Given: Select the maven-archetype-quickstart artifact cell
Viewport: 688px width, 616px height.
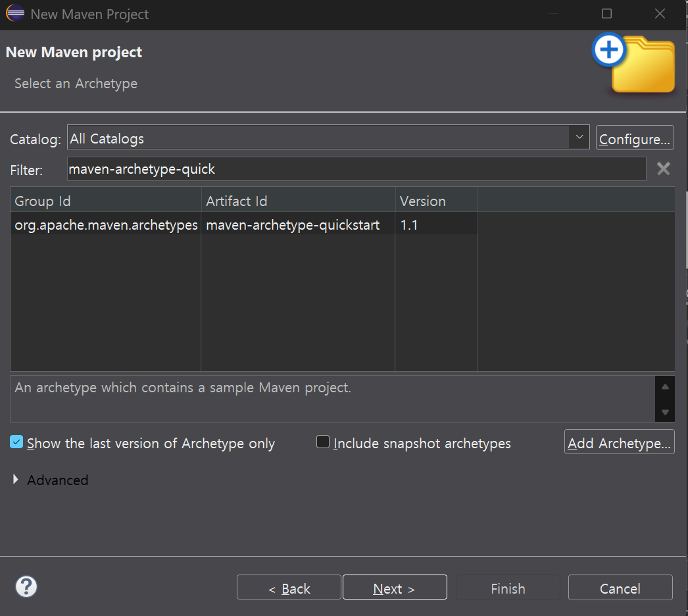Looking at the screenshot, I should pos(298,225).
